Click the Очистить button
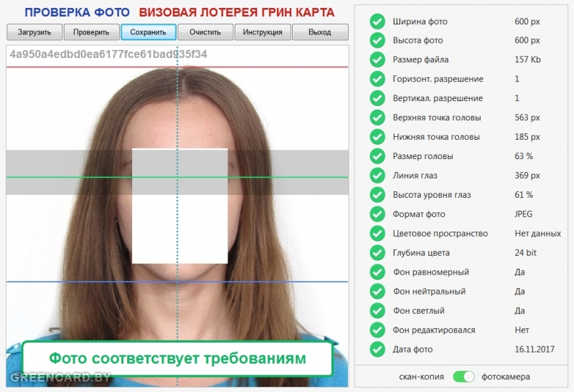 [205, 32]
